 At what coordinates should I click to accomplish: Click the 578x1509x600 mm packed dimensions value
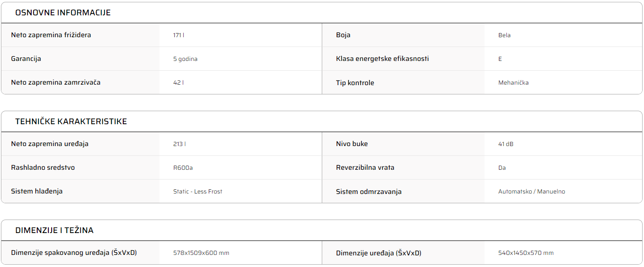(201, 253)
